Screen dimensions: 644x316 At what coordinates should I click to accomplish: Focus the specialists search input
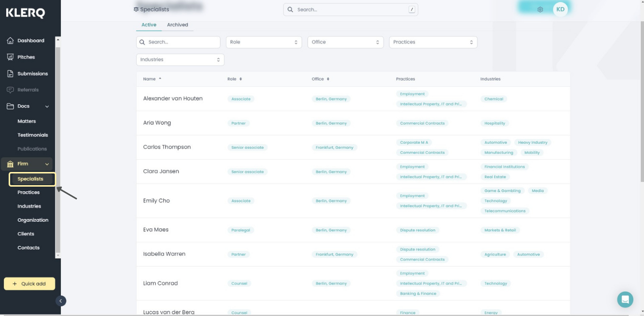[x=178, y=42]
